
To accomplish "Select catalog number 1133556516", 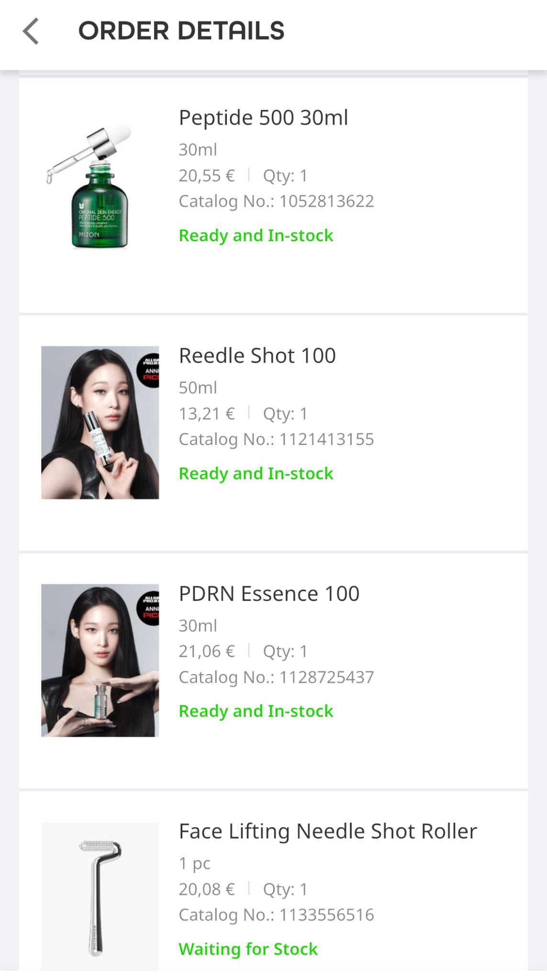I will (x=326, y=915).
